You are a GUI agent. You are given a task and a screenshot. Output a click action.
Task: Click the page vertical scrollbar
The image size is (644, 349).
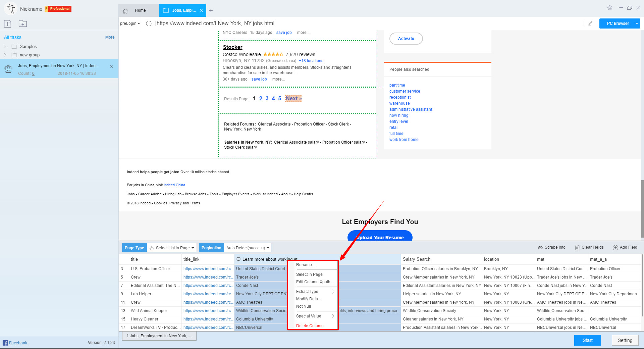point(642,208)
